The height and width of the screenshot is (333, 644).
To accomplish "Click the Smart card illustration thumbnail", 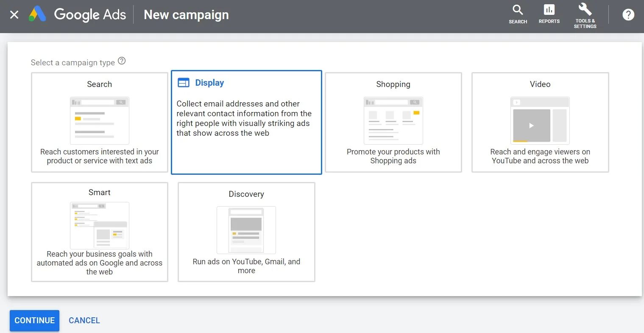I will pos(100,225).
